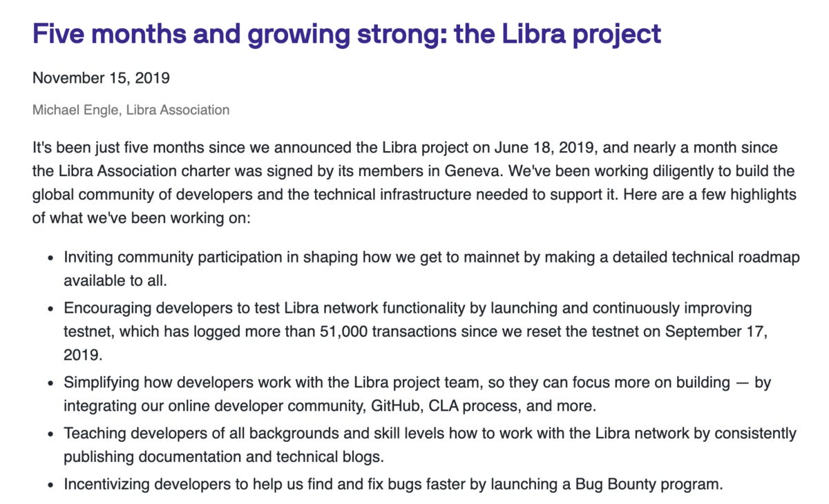This screenshot has width=829, height=504.
Task: Click the article title about the Libra project
Action: tap(347, 34)
